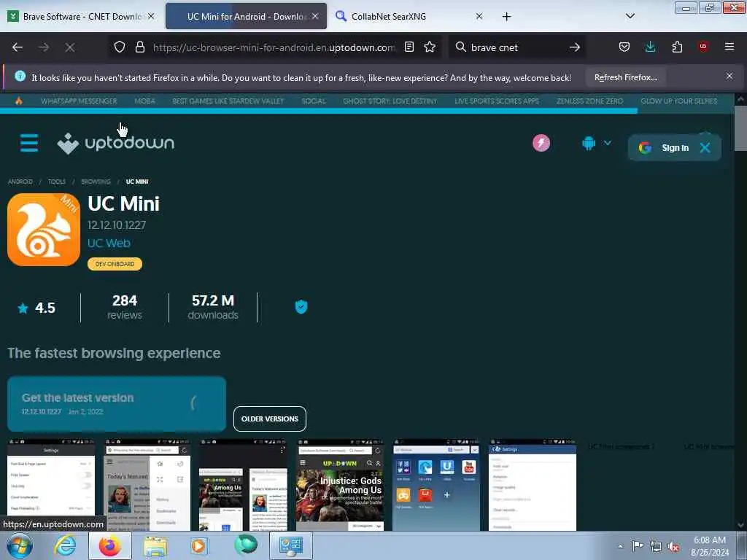Stop loading the page
This screenshot has height=560, width=747.
coord(69,47)
